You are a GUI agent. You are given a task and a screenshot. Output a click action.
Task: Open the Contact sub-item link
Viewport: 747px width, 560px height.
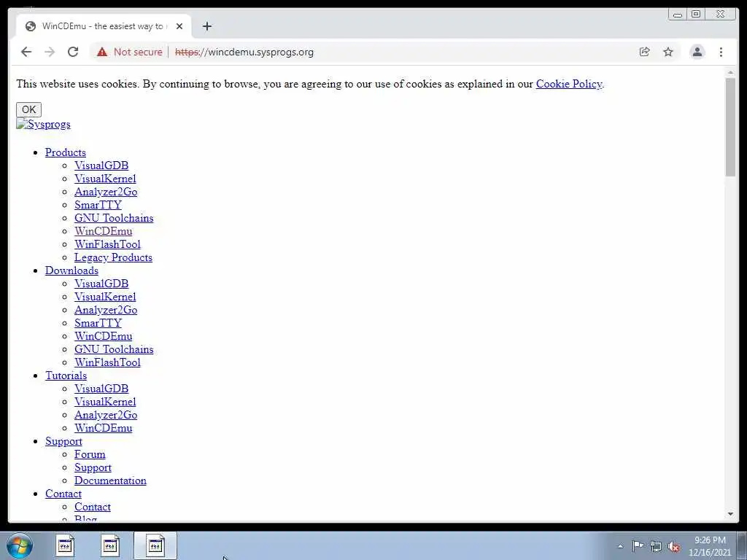pyautogui.click(x=93, y=507)
